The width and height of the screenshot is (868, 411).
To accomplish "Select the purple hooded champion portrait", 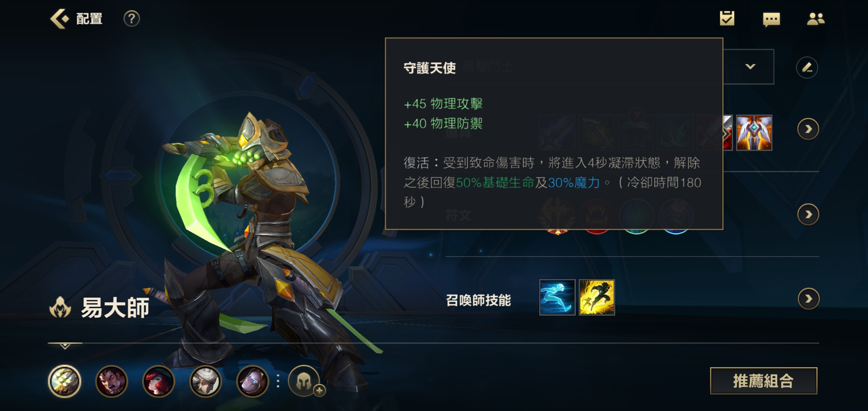I will [252, 381].
